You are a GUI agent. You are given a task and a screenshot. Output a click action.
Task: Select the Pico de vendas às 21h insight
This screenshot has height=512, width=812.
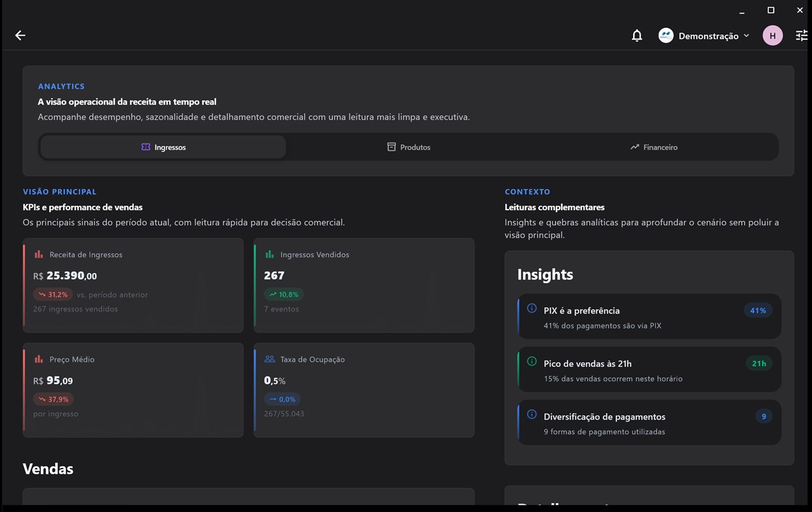pos(649,370)
